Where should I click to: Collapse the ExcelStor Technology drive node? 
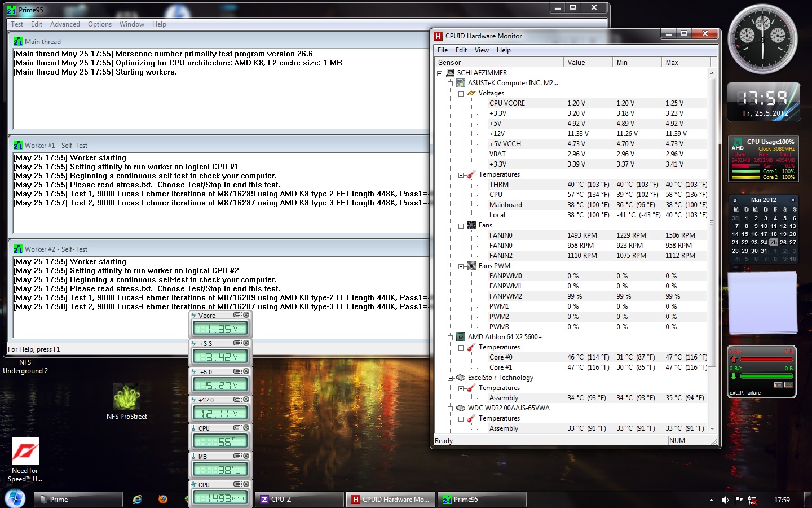pos(450,378)
